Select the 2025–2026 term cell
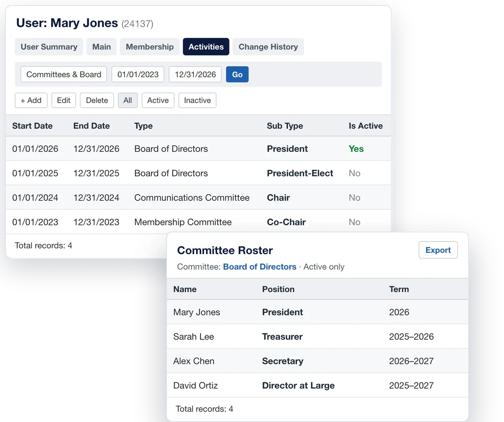Image resolution: width=504 pixels, height=422 pixels. pos(411,336)
